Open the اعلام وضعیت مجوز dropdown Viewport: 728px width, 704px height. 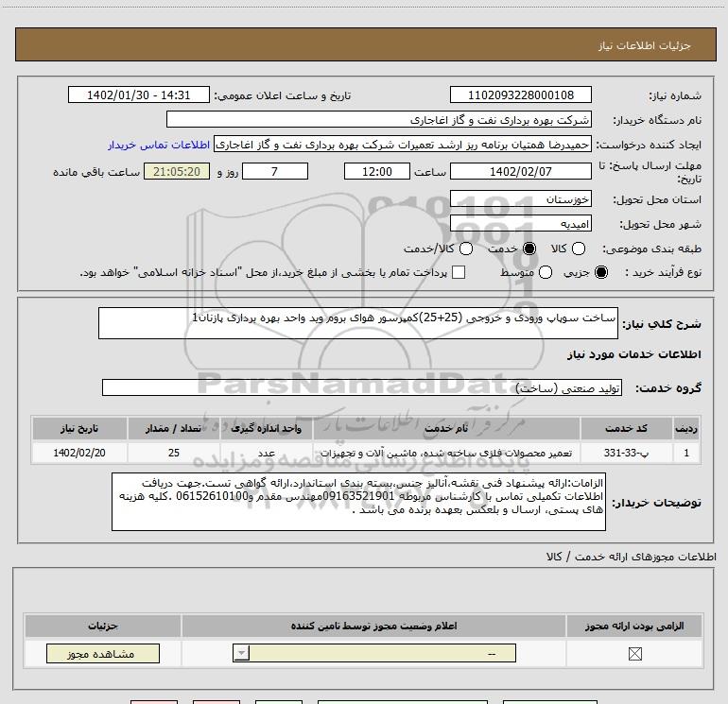(x=374, y=653)
